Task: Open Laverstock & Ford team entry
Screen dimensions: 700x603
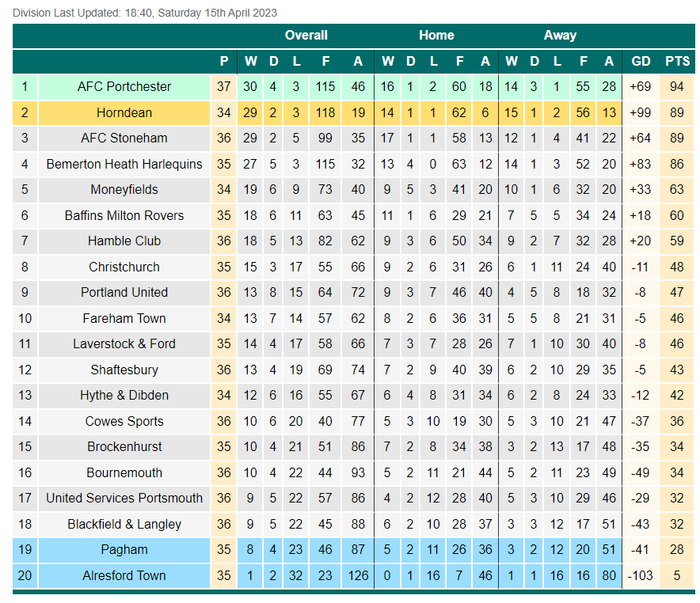Action: (124, 344)
